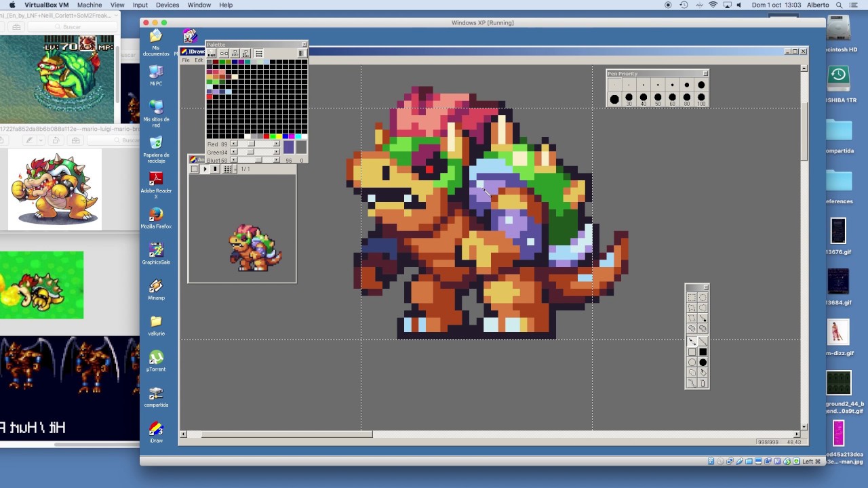This screenshot has height=488, width=868.
Task: Select the elliptical selection tool in toolbox
Action: pos(703,298)
